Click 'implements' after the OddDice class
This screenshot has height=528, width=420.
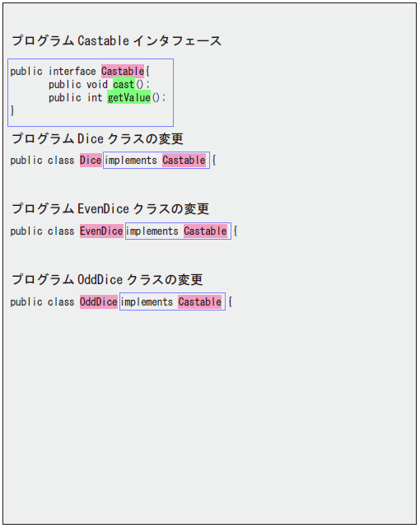tap(147, 301)
